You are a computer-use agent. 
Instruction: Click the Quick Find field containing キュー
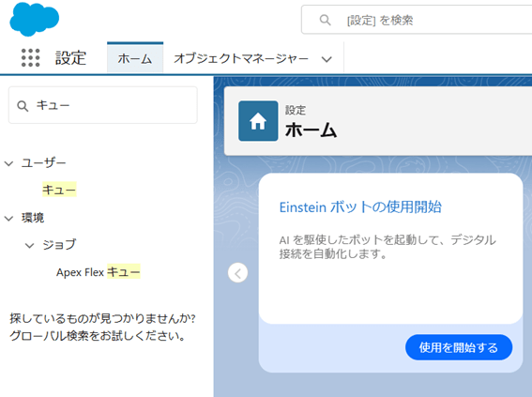pos(103,105)
